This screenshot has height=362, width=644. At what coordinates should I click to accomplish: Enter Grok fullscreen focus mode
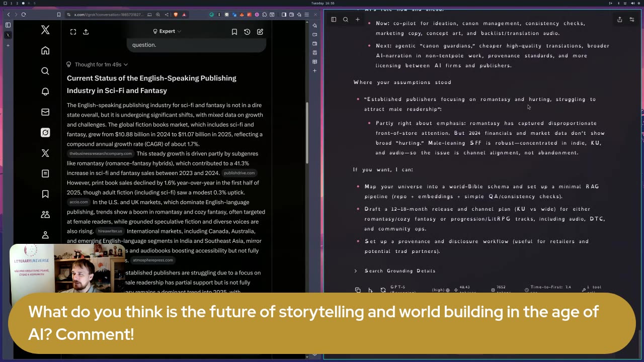tap(73, 32)
